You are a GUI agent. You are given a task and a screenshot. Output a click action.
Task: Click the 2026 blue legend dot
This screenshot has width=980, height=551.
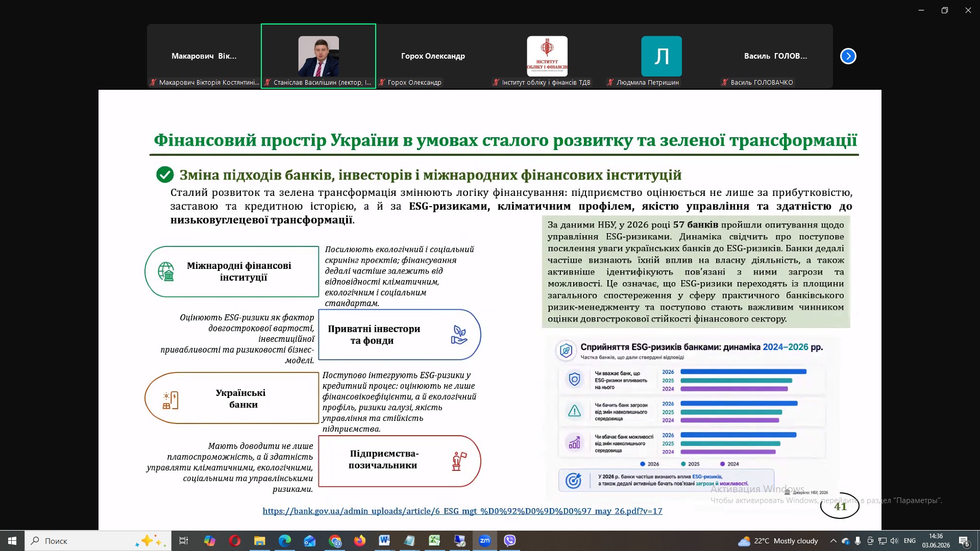point(643,464)
